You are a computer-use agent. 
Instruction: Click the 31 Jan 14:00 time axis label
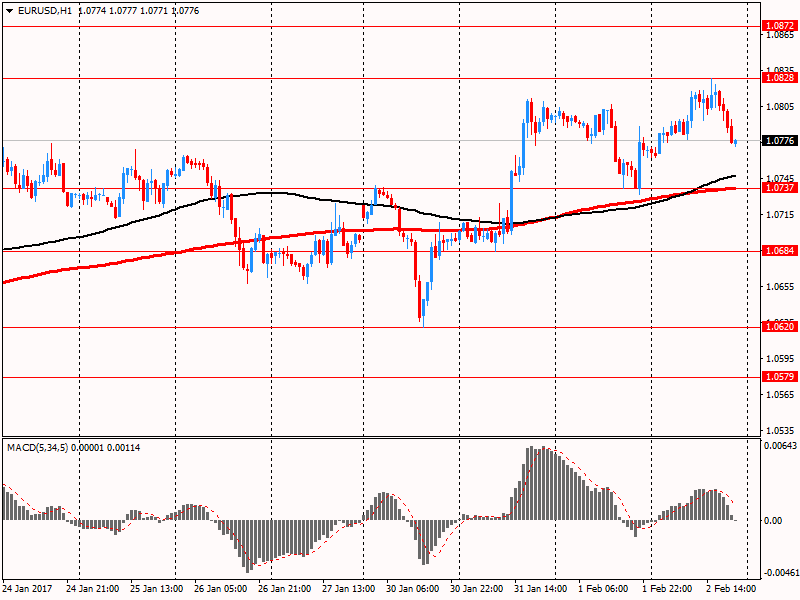pyautogui.click(x=542, y=590)
